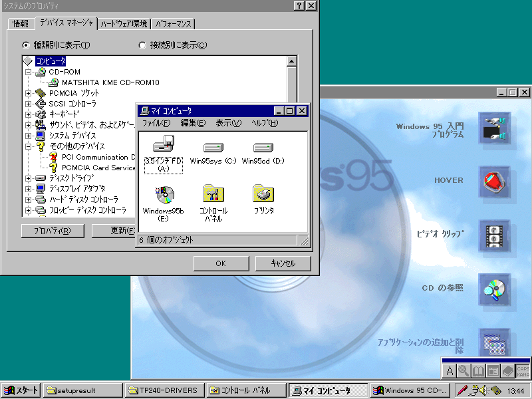The image size is (532, 399).
Task: Click the 13:44 clock in system tray
Action: tap(515, 391)
